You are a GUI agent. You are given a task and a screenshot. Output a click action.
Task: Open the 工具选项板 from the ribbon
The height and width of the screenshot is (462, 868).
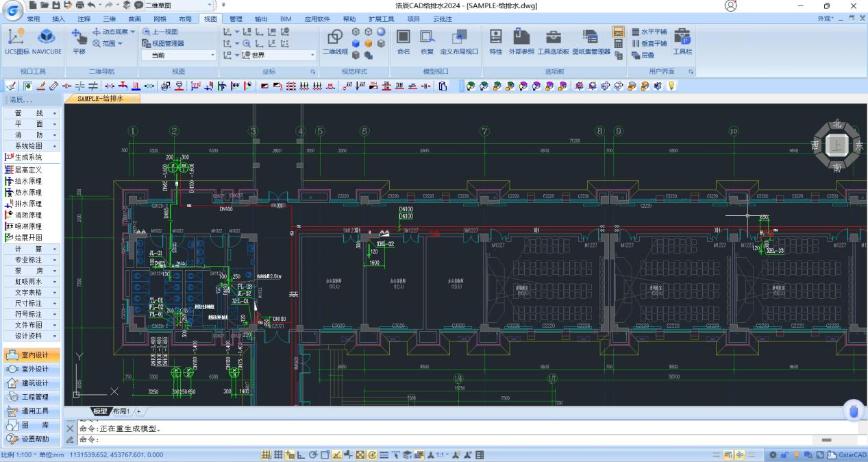tap(552, 45)
